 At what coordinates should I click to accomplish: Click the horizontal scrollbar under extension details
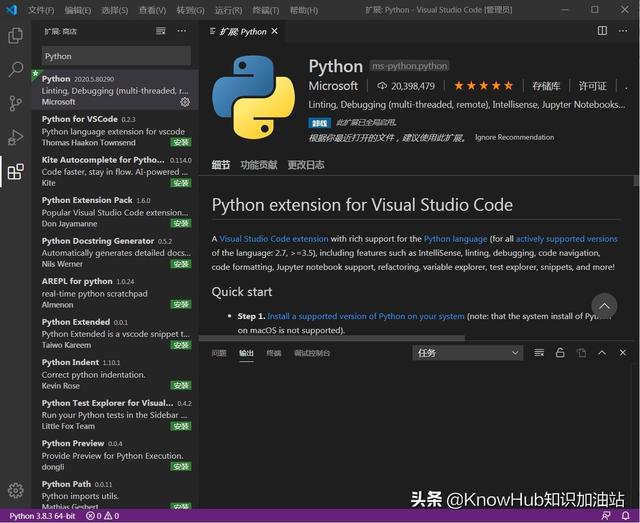pos(331,338)
